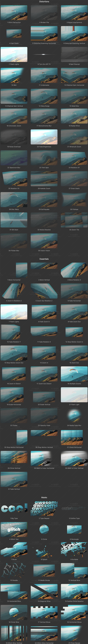Pick the Turn On-Off TV preview

click(x=44, y=55)
